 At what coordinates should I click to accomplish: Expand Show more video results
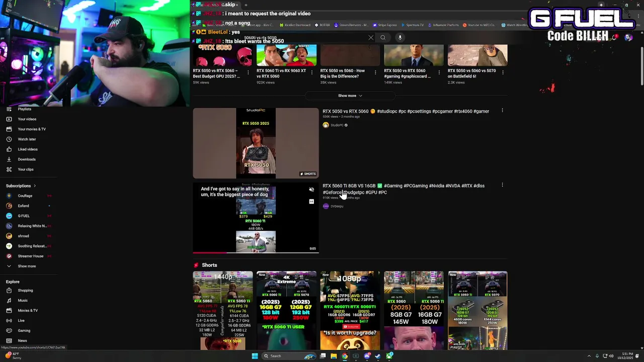tap(350, 96)
